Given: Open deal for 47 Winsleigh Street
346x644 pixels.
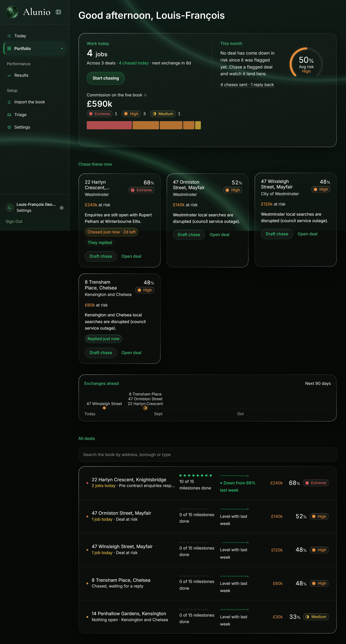Looking at the screenshot, I should tap(308, 234).
